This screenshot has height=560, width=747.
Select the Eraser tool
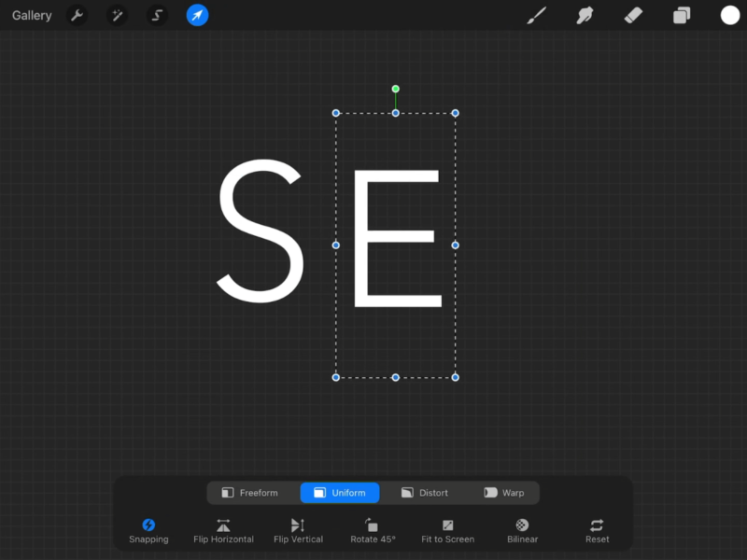(x=633, y=15)
